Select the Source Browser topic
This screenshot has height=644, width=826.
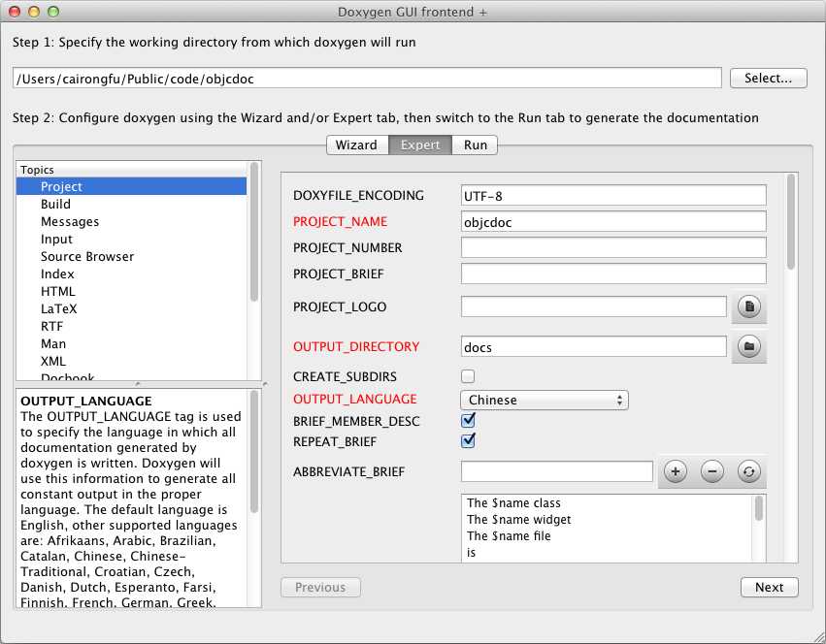coord(131,256)
